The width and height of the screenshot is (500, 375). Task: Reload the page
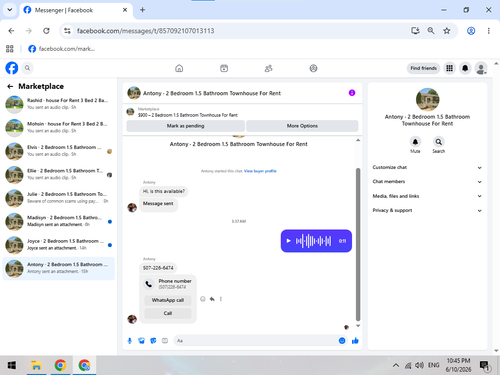(46, 31)
